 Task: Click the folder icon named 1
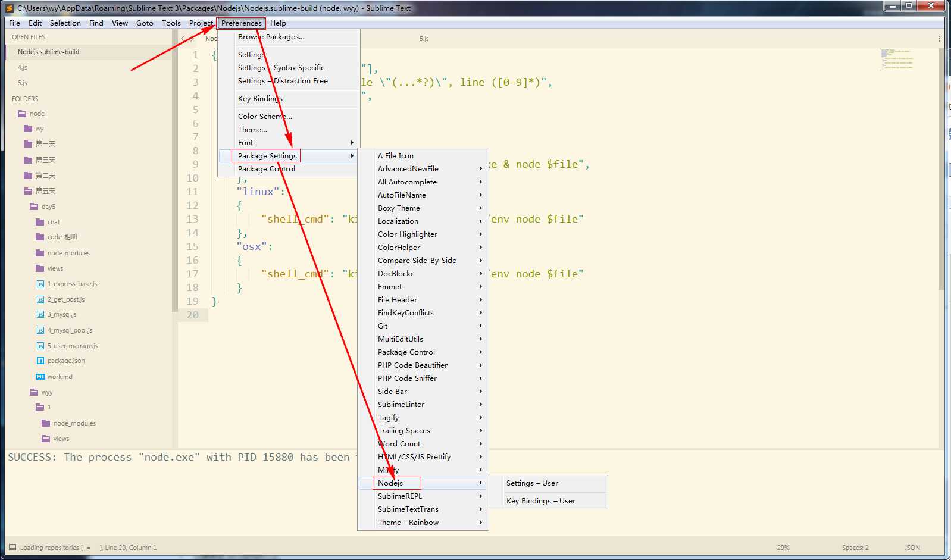tap(40, 407)
